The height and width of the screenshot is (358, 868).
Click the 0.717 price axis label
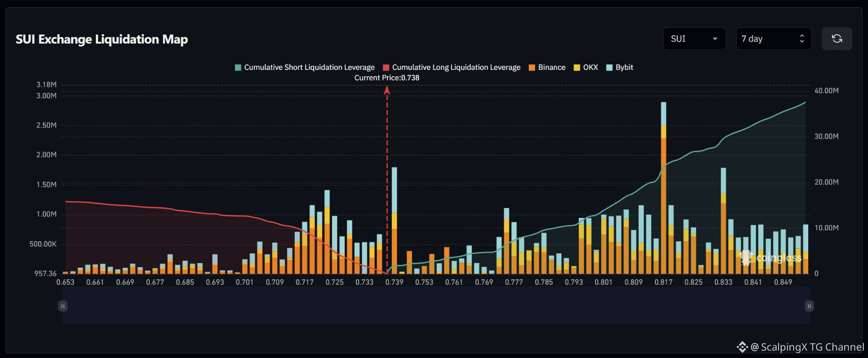[304, 282]
